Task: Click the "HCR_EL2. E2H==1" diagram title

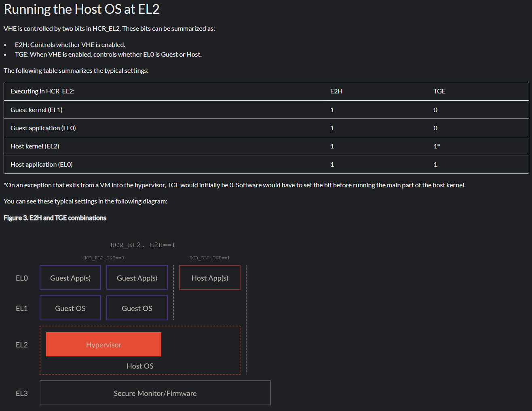Action: [143, 245]
